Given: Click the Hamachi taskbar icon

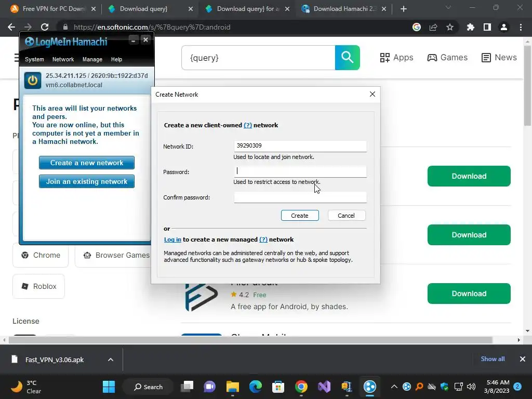Looking at the screenshot, I should (x=370, y=387).
